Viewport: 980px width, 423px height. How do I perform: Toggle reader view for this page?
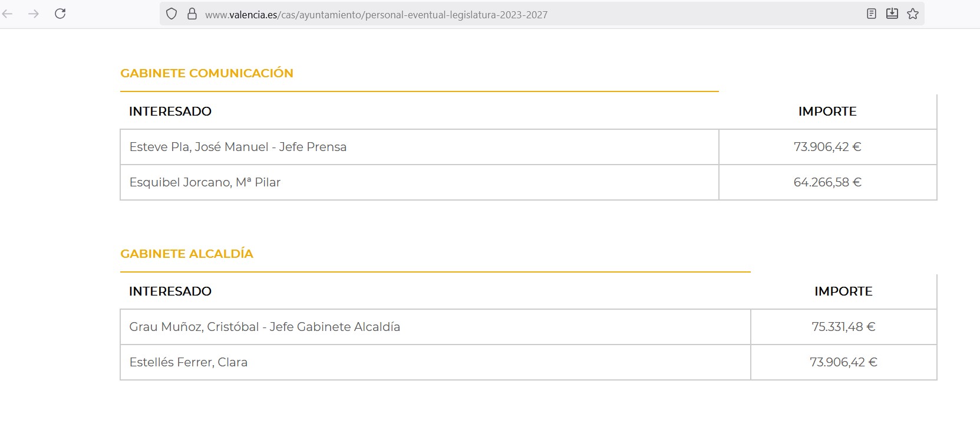pos(872,14)
